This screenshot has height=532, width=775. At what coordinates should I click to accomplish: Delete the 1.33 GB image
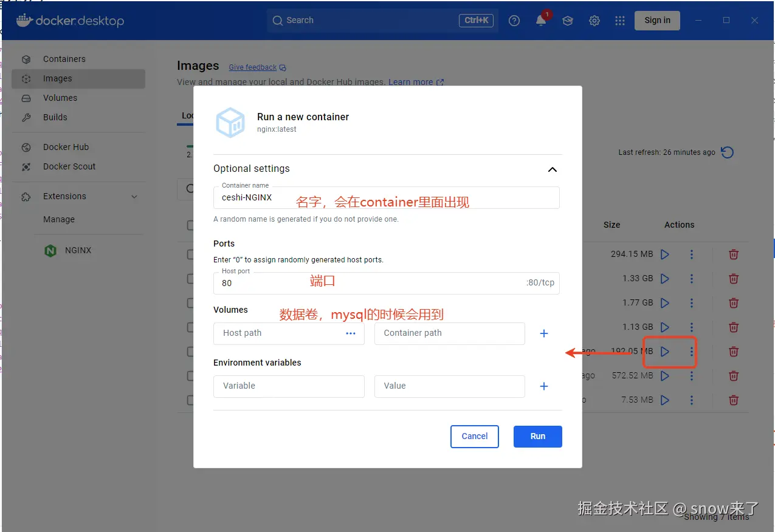pos(734,279)
